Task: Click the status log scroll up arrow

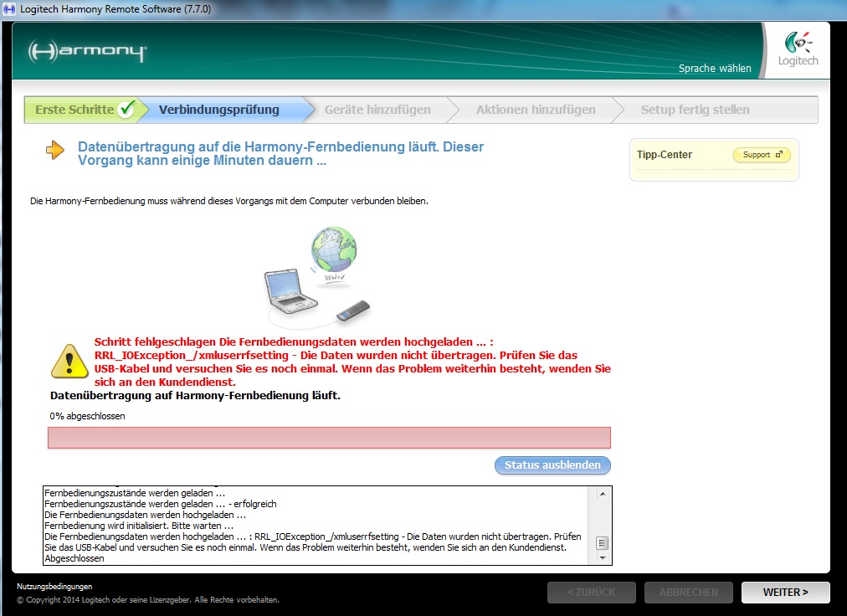Action: tap(603, 494)
